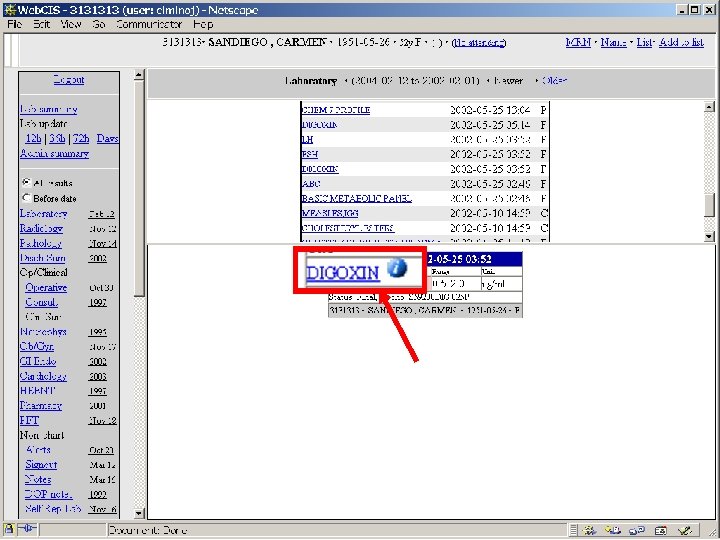Open the DIGOXIN result from 05:14

tap(319, 125)
